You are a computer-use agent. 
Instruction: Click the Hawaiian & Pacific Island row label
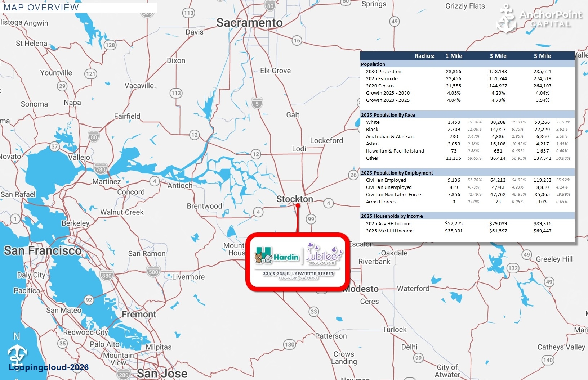pos(395,151)
